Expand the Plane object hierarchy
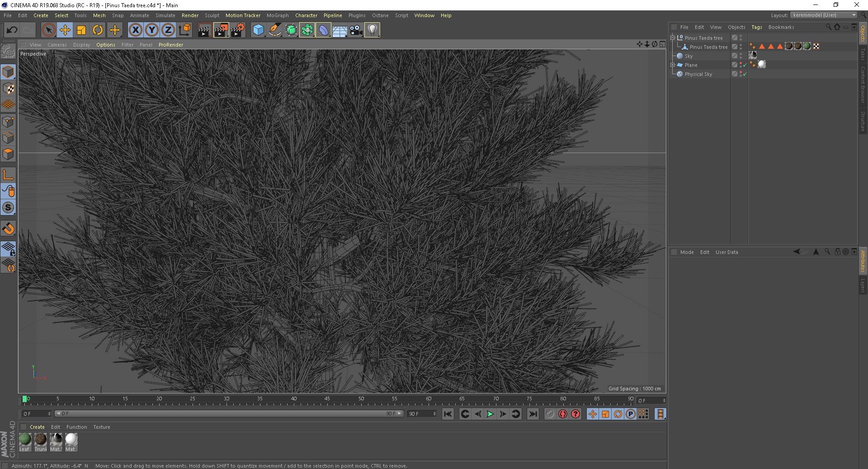 coord(673,65)
